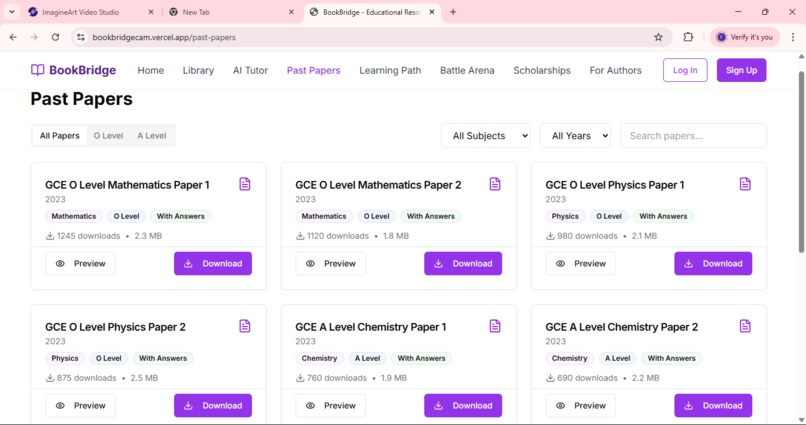
Task: Open the tab search chevron
Action: [11, 12]
